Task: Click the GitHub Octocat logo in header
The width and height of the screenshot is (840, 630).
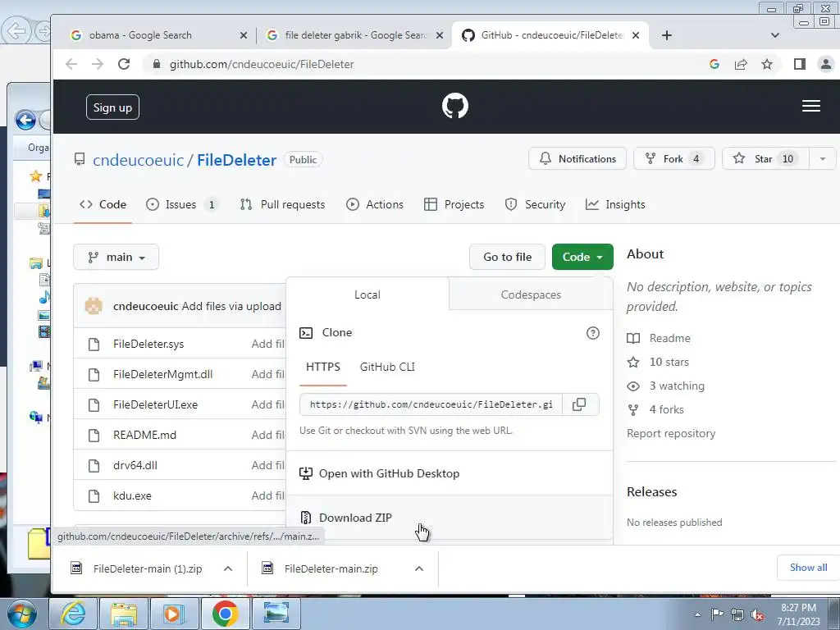Action: pos(454,106)
